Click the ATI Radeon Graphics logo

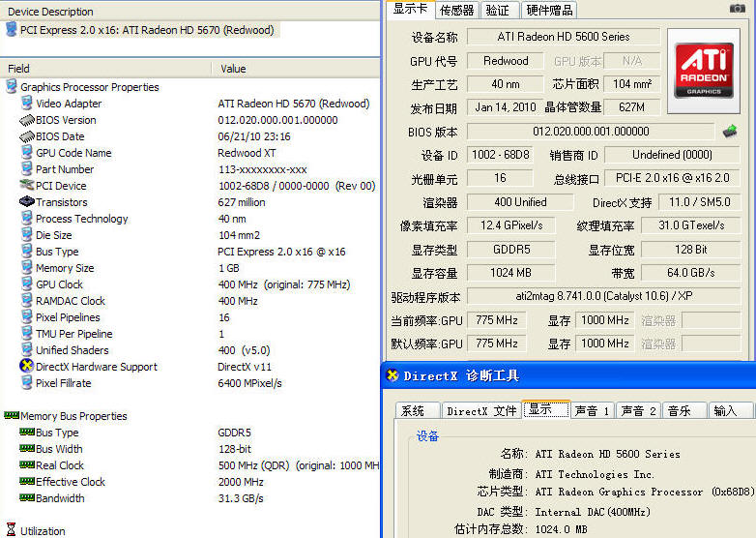(x=704, y=71)
